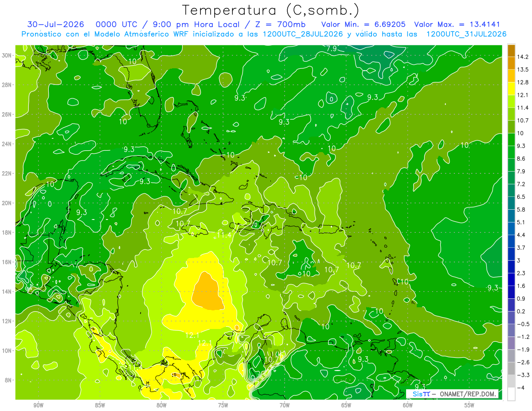Click the orange top segment of the colorbar
This screenshot has width=532, height=411.
tap(511, 51)
